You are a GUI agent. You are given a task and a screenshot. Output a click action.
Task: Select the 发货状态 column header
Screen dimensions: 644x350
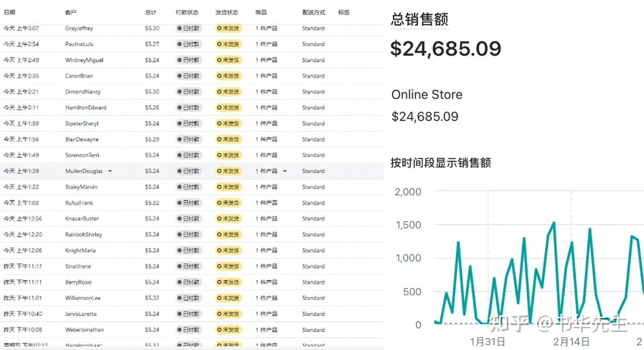(227, 12)
